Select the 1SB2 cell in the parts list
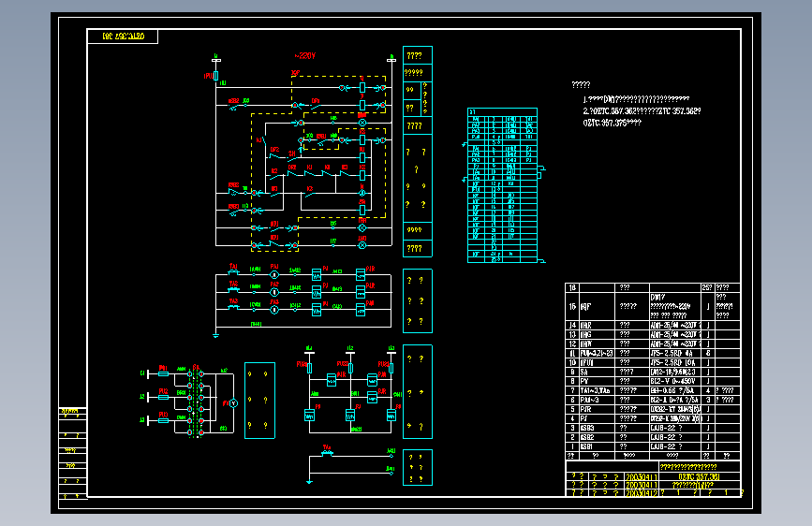Screen dimensions: 812x526 pyautogui.click(x=598, y=437)
